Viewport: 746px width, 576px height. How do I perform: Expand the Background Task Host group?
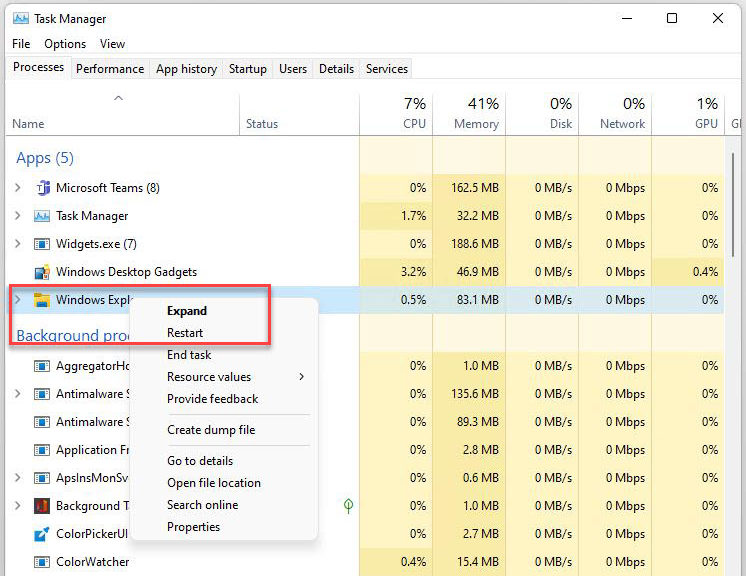18,506
